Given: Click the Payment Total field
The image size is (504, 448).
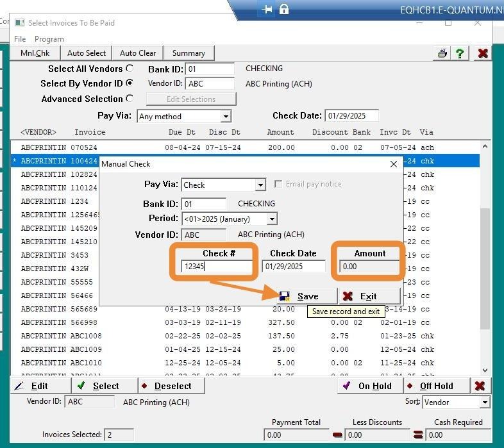Looking at the screenshot, I should (296, 435).
